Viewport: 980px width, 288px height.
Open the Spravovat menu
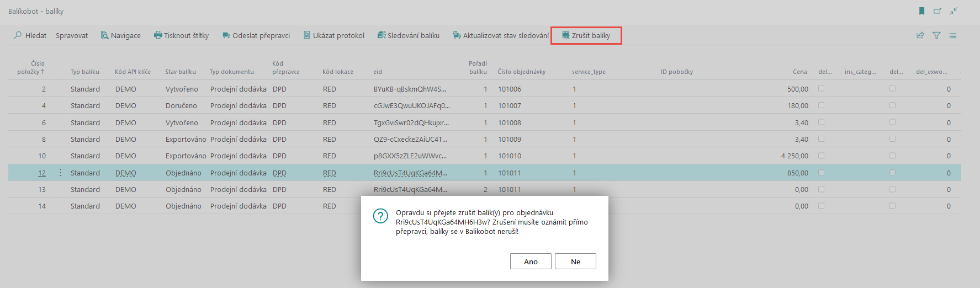[72, 35]
